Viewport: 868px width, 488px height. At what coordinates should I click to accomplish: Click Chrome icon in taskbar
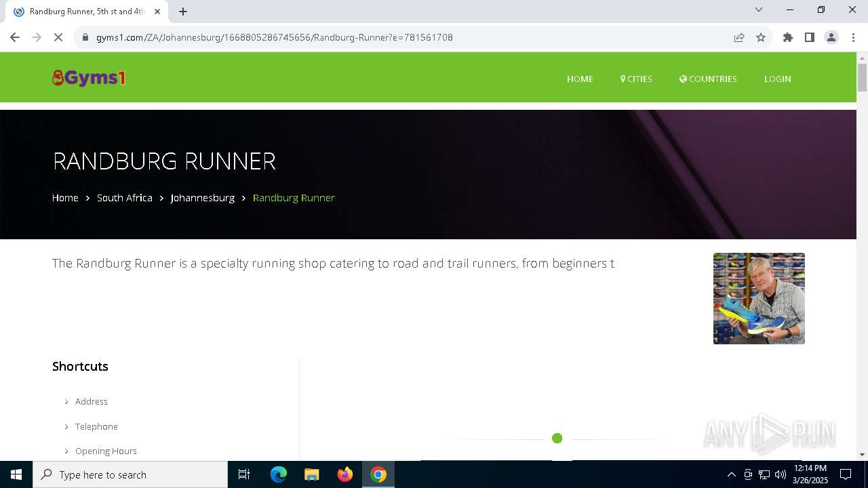point(378,474)
